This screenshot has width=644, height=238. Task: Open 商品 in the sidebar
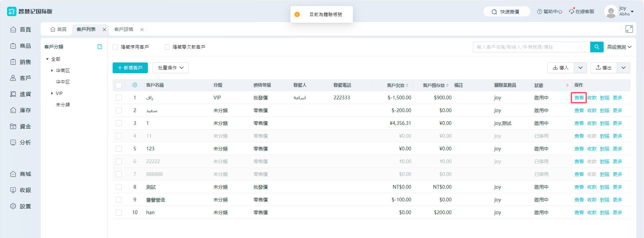pos(21,46)
